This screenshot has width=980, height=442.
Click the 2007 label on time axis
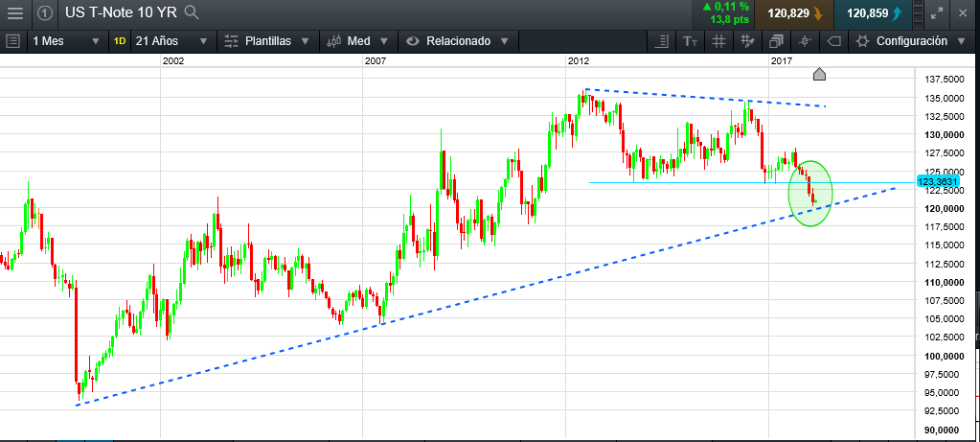coord(375,60)
